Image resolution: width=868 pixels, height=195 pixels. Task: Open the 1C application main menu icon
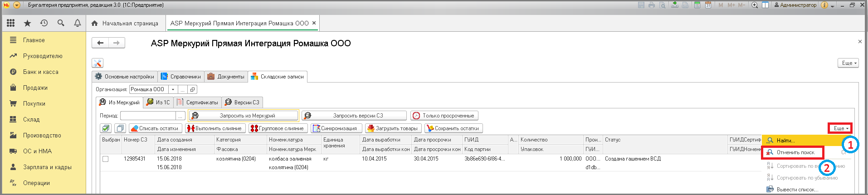coord(6,5)
